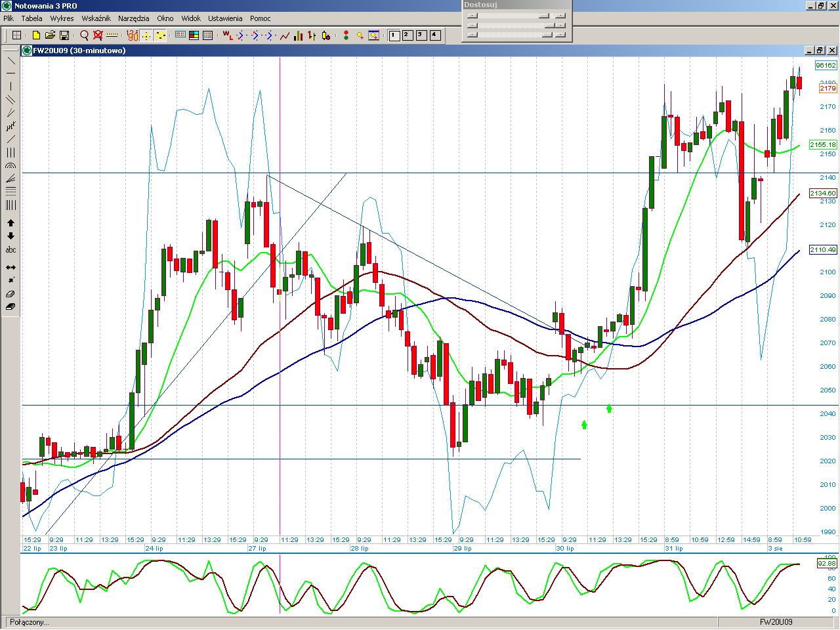
Task: Click the crossed-out magnifier icon
Action: (x=98, y=35)
